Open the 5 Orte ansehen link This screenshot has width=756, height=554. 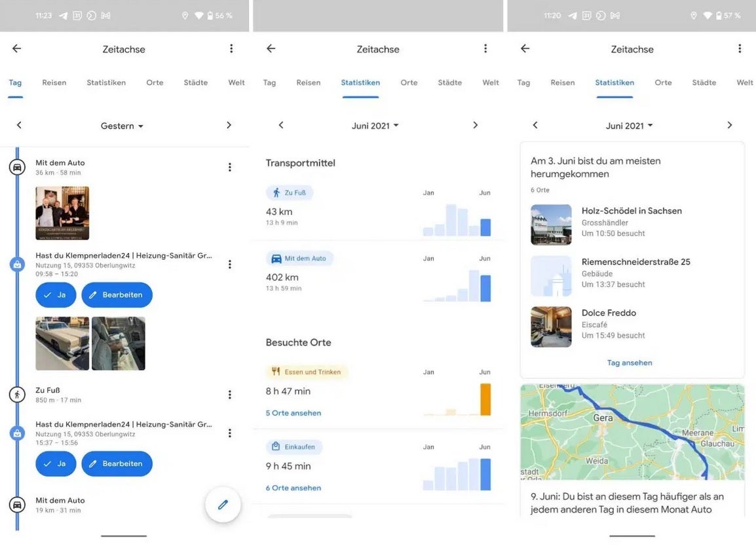pos(293,412)
